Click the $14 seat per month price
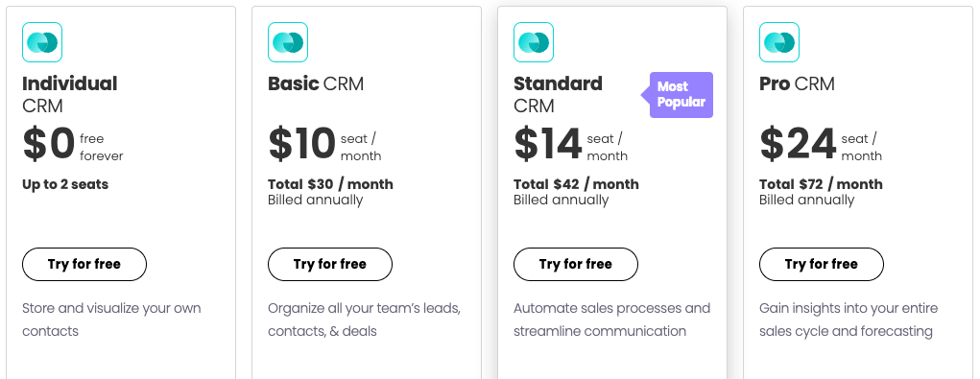Viewport: 980px width, 379px height. tap(570, 145)
